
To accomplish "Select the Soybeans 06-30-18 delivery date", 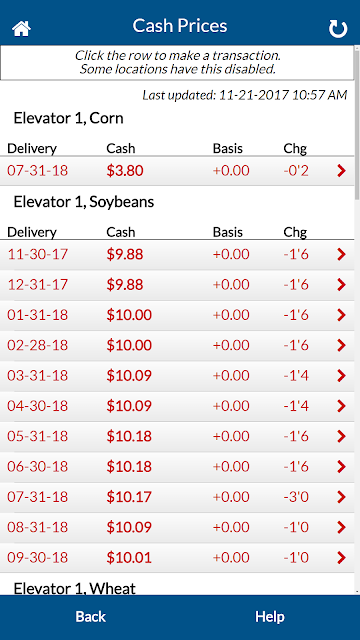I will tap(38, 467).
